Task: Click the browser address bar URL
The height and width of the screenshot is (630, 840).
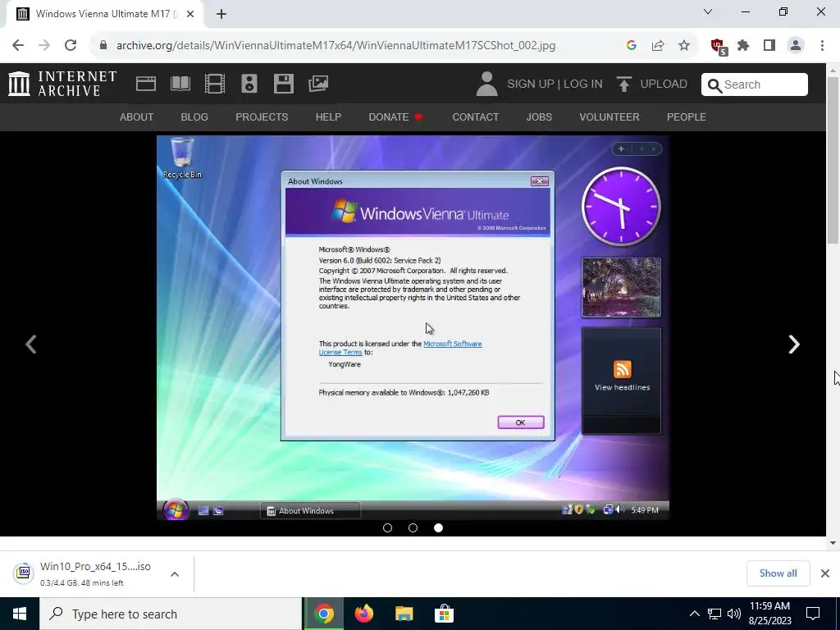Action: click(x=336, y=46)
